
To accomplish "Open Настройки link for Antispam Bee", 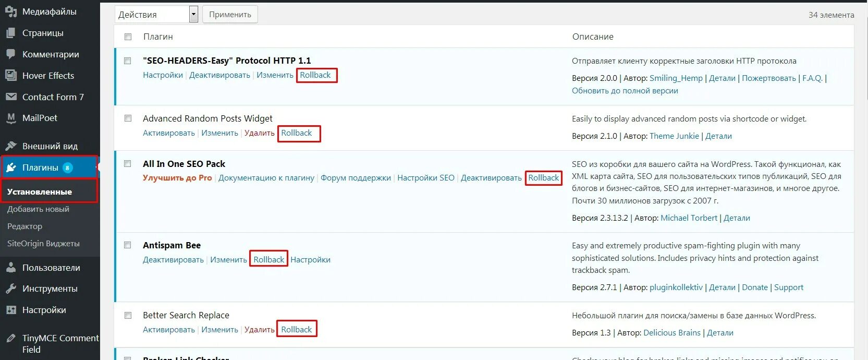I will coord(310,260).
